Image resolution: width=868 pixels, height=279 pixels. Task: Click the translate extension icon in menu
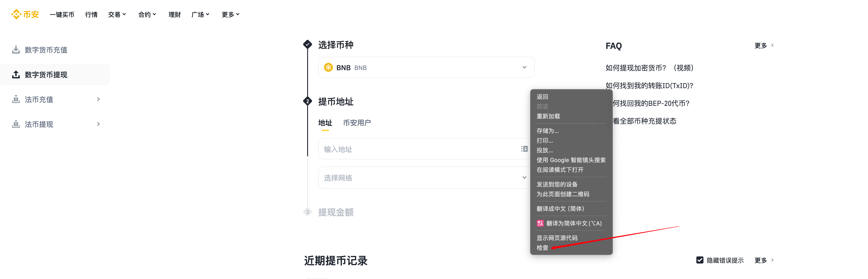point(540,223)
